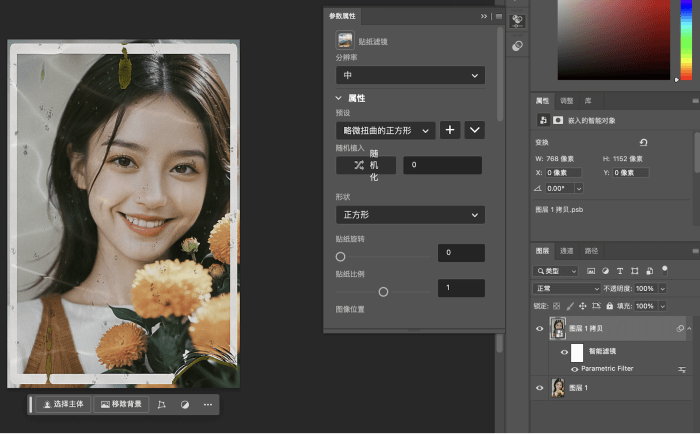
Task: Open the 预设 dropdown 略微扭曲的正方形
Action: [x=385, y=130]
